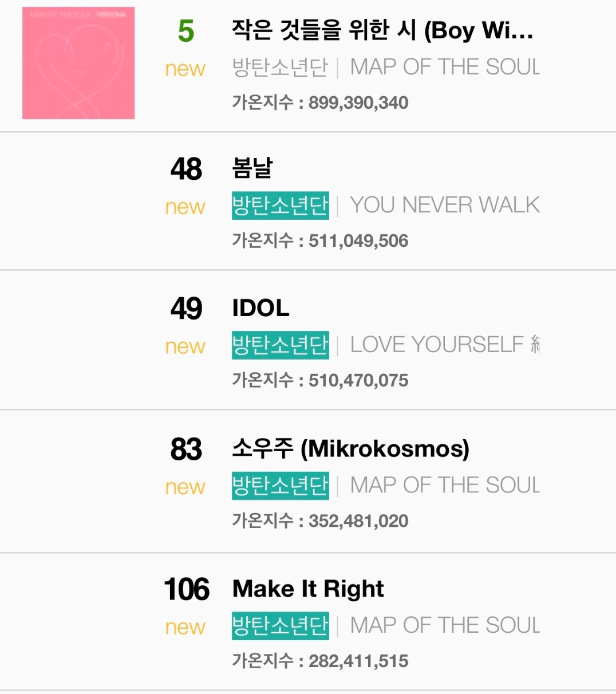Image resolution: width=616 pixels, height=694 pixels.
Task: Click the new label under rank 48
Action: [x=185, y=207]
